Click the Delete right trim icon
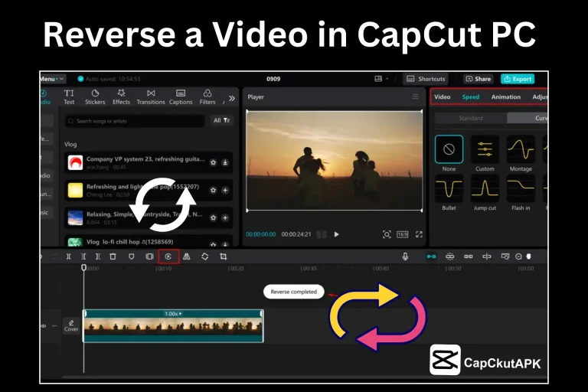Image resolution: width=588 pixels, height=392 pixels. [97, 256]
